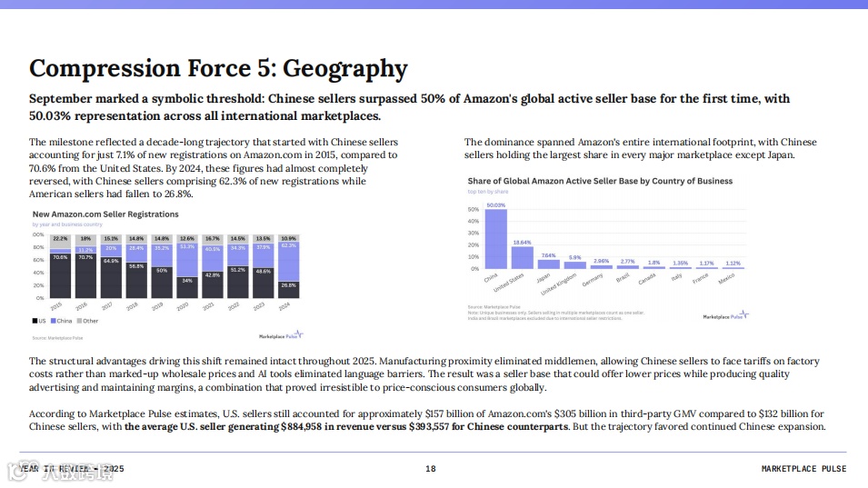Image resolution: width=868 pixels, height=488 pixels.
Task: Click the 1.8% Canada value label
Action: [x=653, y=263]
